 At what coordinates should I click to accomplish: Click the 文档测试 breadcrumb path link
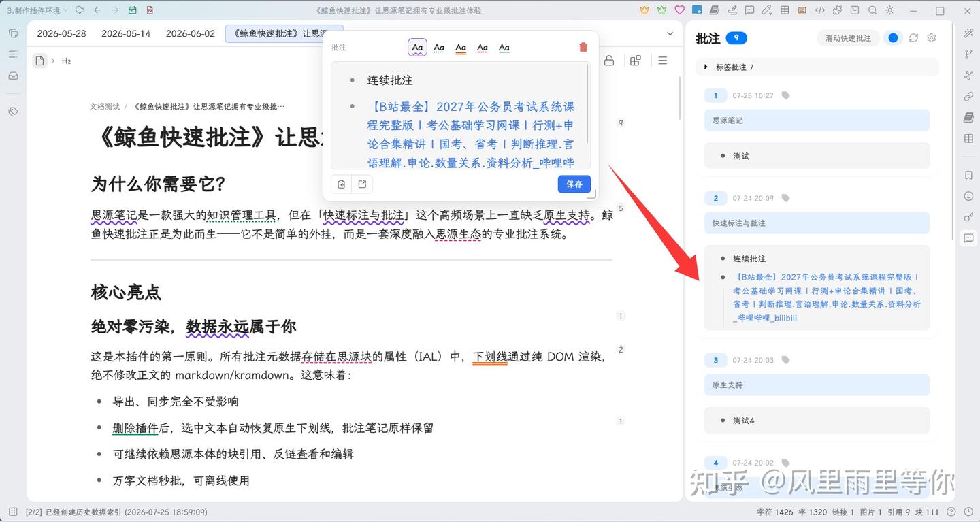pyautogui.click(x=105, y=107)
